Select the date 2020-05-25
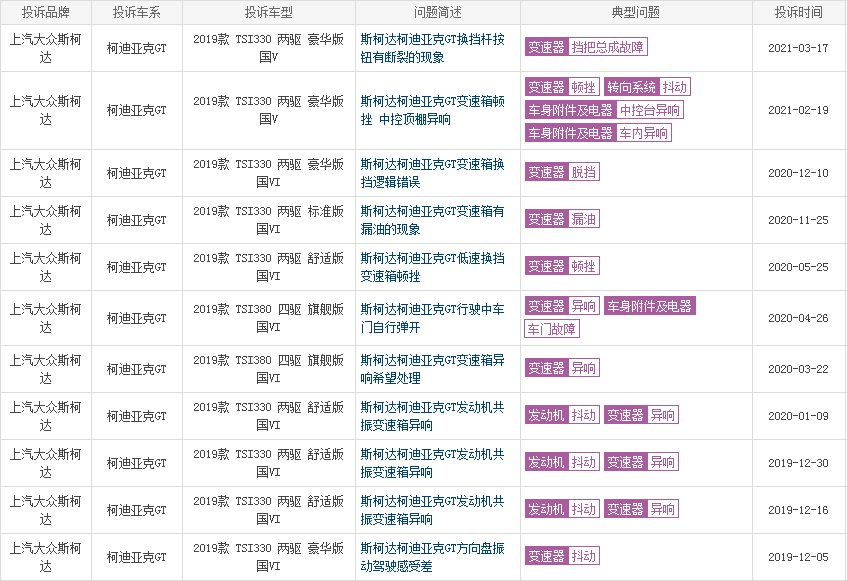847x581 pixels. click(798, 267)
